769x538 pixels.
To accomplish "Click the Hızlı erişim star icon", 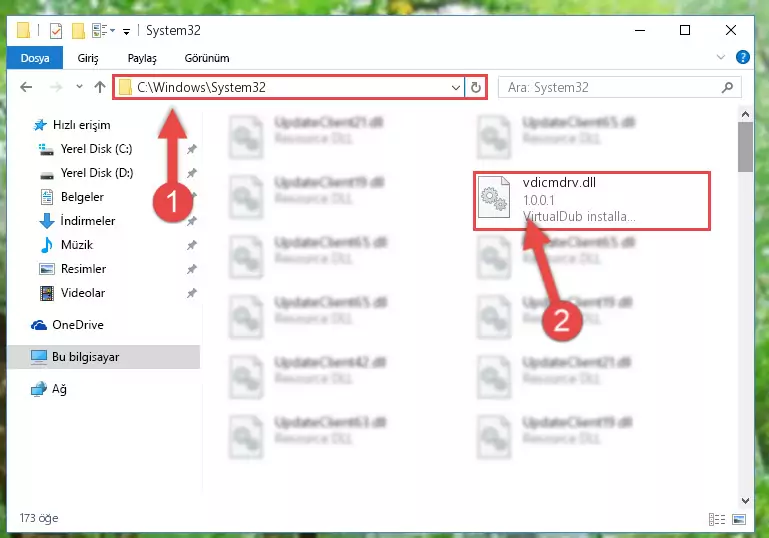I will click(40, 125).
